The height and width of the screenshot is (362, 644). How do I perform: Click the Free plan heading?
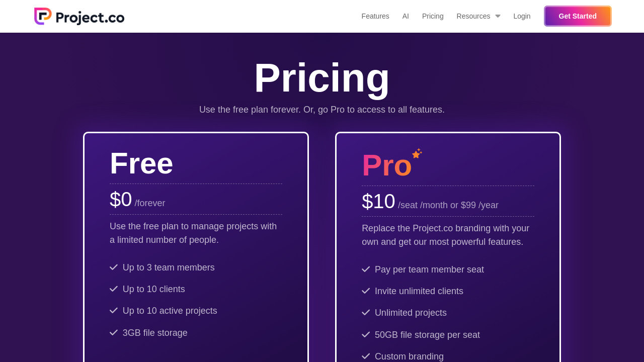tap(141, 163)
